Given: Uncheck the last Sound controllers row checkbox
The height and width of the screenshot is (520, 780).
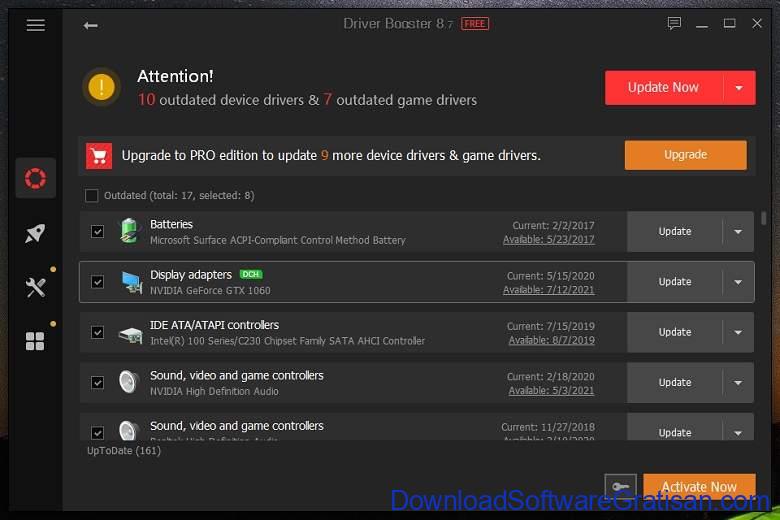Looking at the screenshot, I should (98, 432).
